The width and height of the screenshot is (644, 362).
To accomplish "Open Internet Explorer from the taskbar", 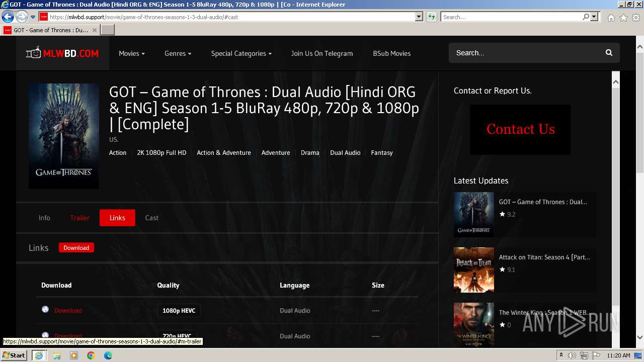I will point(39,355).
